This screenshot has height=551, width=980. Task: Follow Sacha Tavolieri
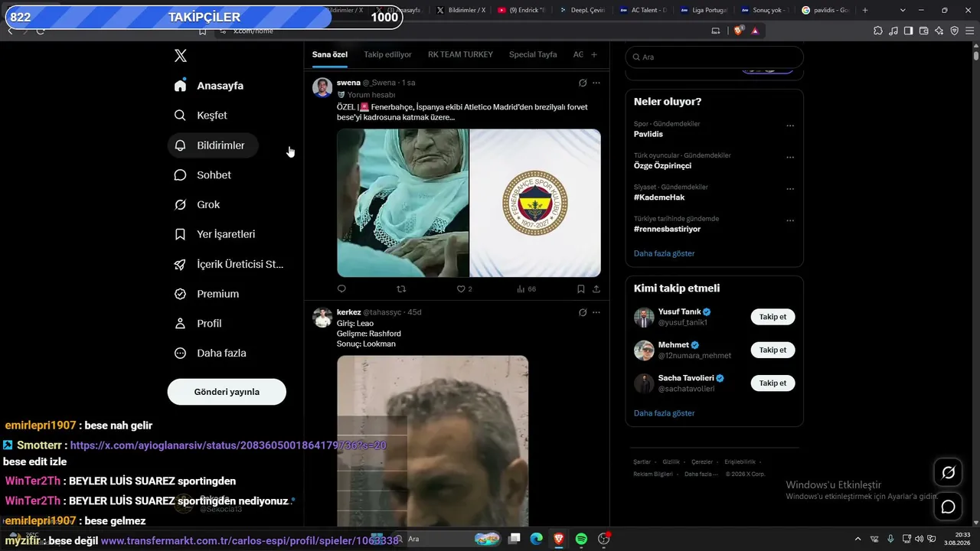click(773, 383)
